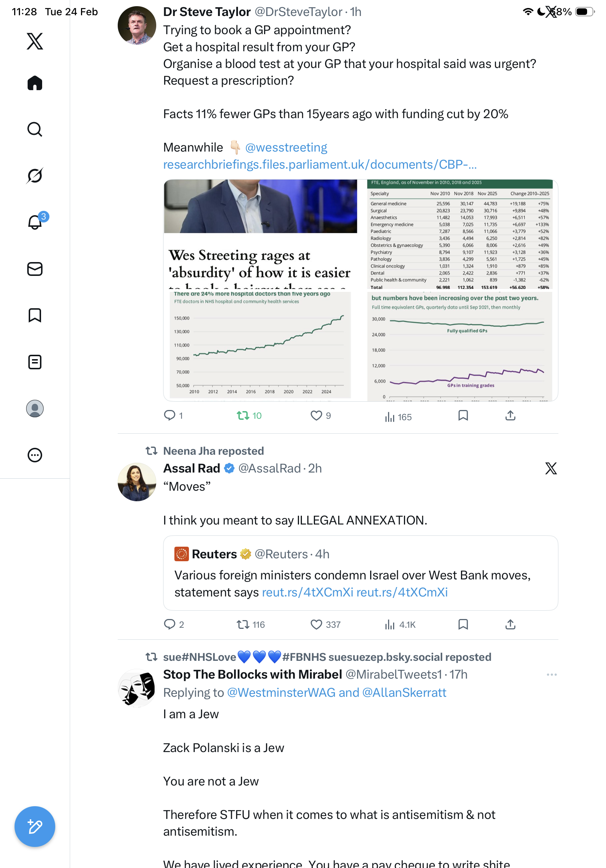This screenshot has height=868, width=606.
Task: Undo repost on Dr Steve Taylor's post
Action: [x=243, y=415]
